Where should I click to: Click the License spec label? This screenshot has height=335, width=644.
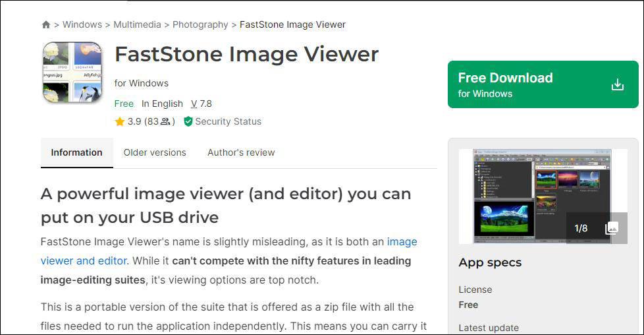tap(475, 289)
